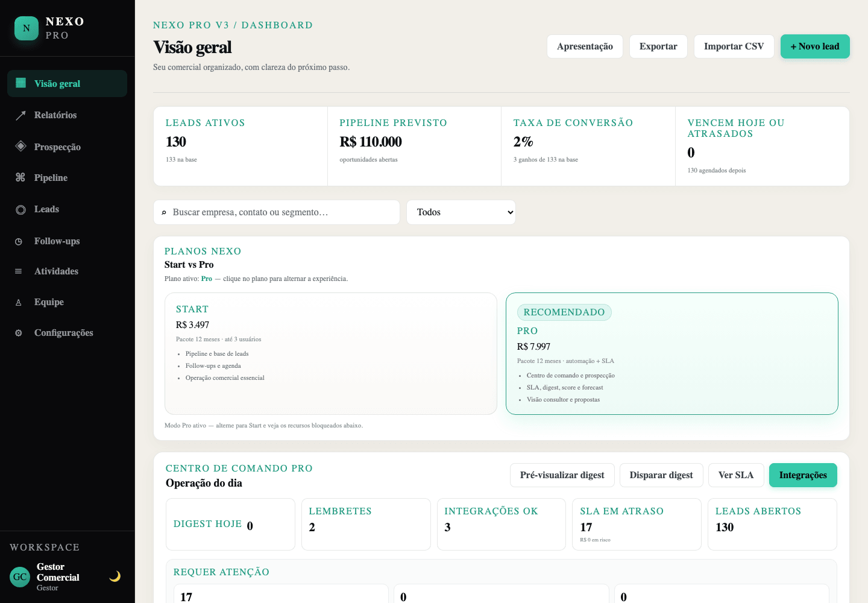Click the Digest hoje tile
The height and width of the screenshot is (603, 868).
coord(230,524)
